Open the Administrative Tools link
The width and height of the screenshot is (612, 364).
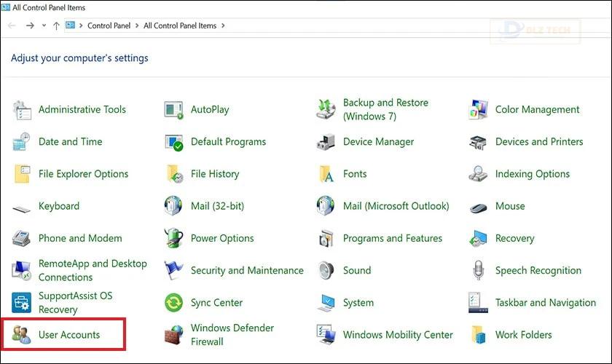[82, 110]
